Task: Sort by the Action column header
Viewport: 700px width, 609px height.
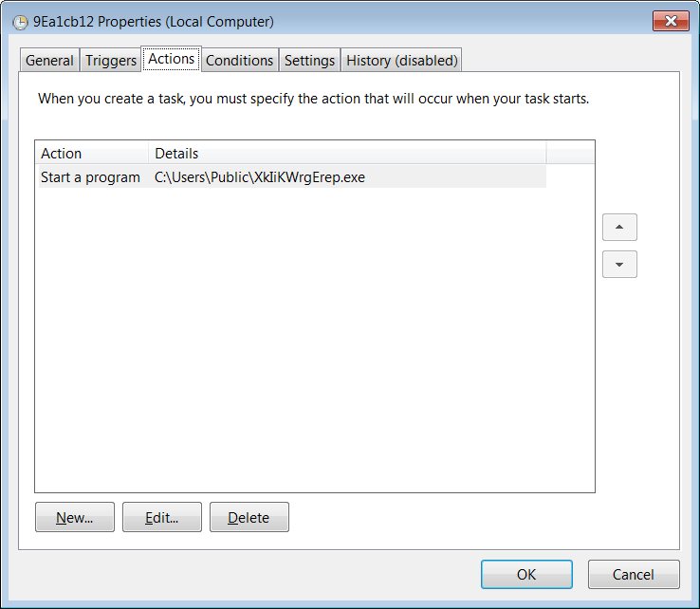Action: 92,154
